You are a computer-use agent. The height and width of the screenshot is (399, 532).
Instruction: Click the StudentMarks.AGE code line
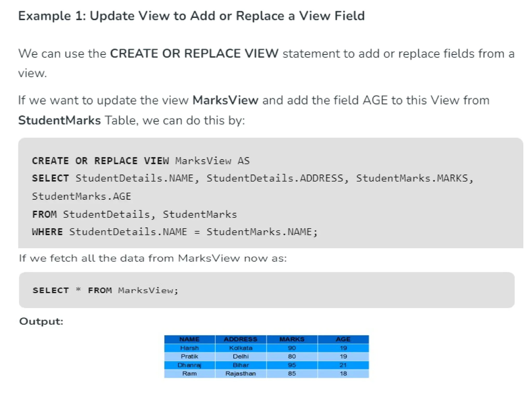[x=81, y=196]
